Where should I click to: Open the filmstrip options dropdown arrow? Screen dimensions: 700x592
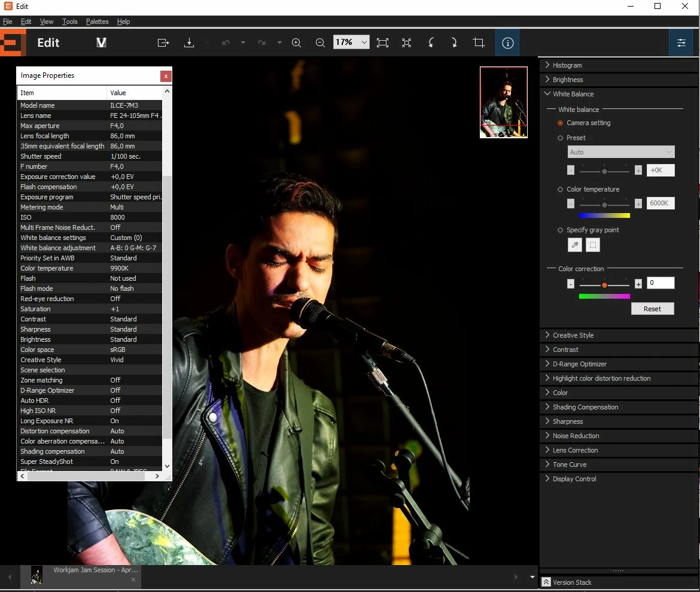(532, 577)
